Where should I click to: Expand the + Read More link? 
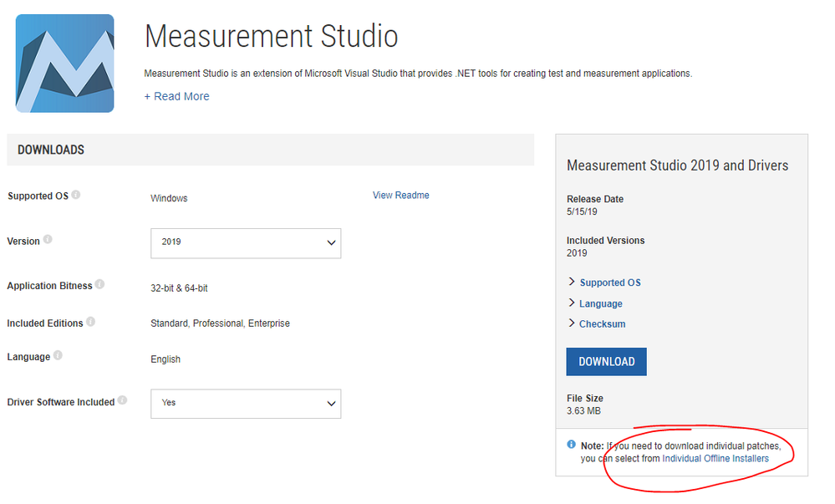[177, 96]
